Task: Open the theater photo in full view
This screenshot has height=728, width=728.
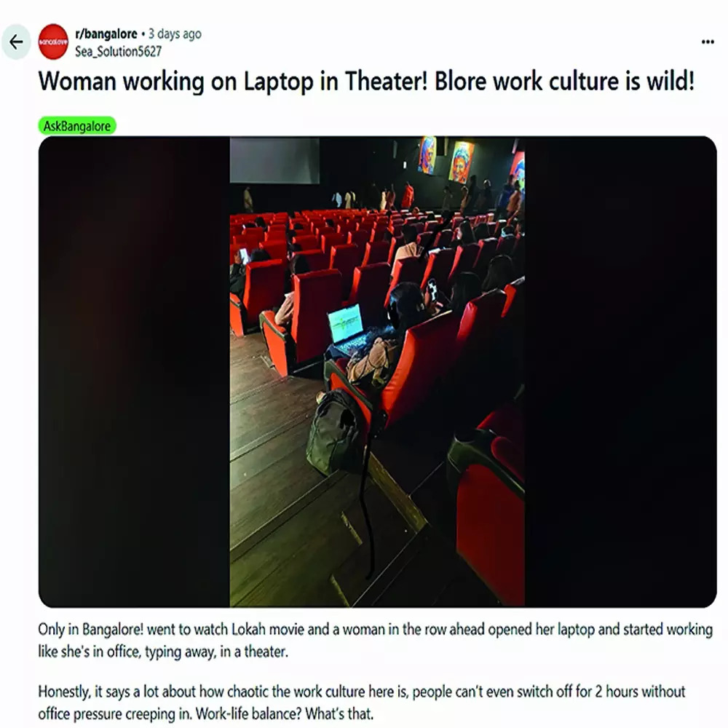Action: click(x=377, y=371)
